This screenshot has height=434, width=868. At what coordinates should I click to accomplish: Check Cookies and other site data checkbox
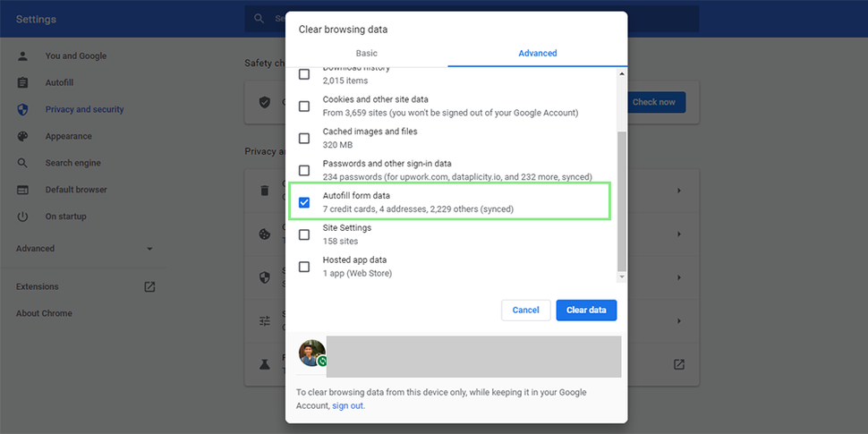point(304,106)
